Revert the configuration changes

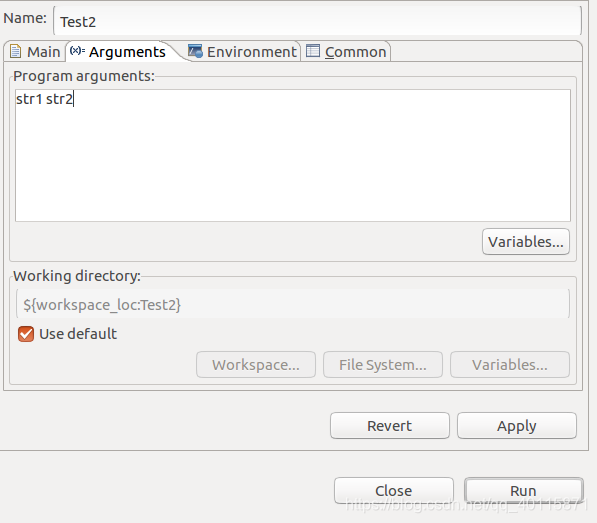(x=389, y=426)
